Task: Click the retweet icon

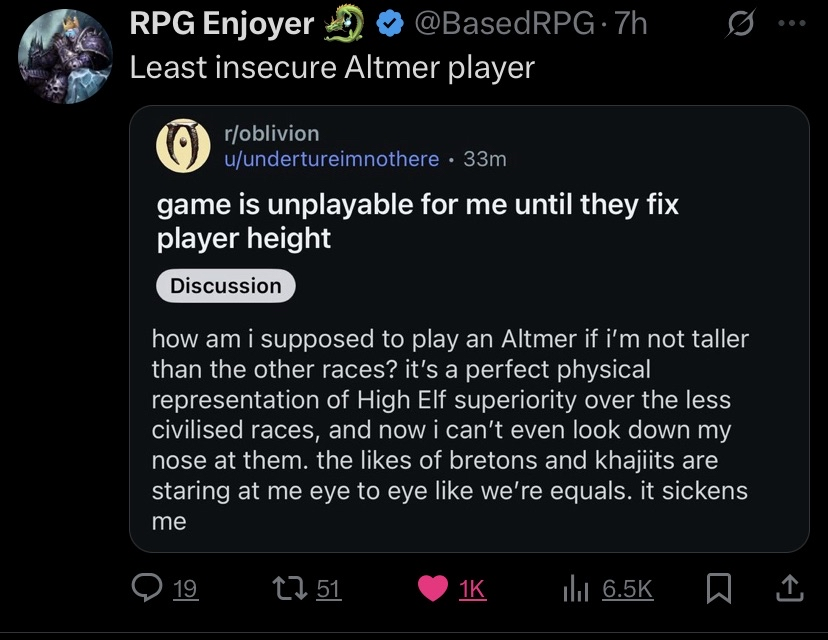Action: pyautogui.click(x=290, y=589)
